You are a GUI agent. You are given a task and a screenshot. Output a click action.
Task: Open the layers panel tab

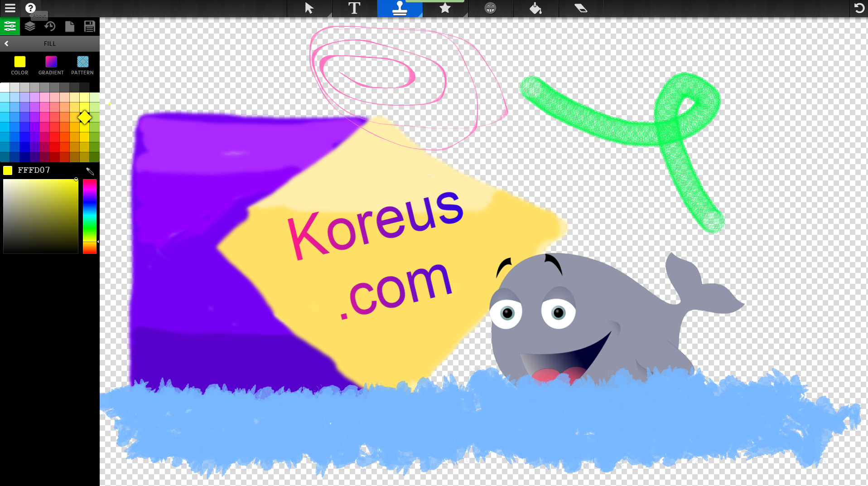click(x=30, y=27)
